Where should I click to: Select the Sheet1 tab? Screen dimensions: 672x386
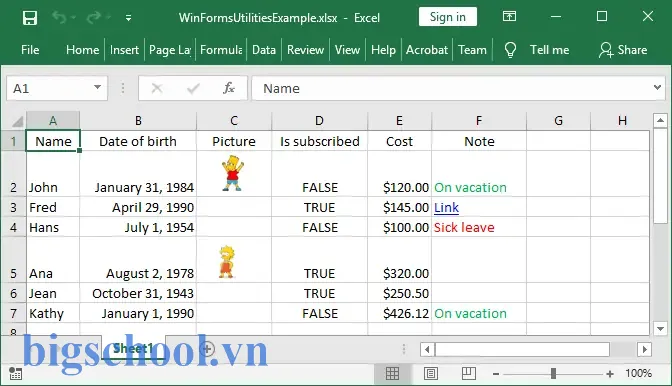133,348
